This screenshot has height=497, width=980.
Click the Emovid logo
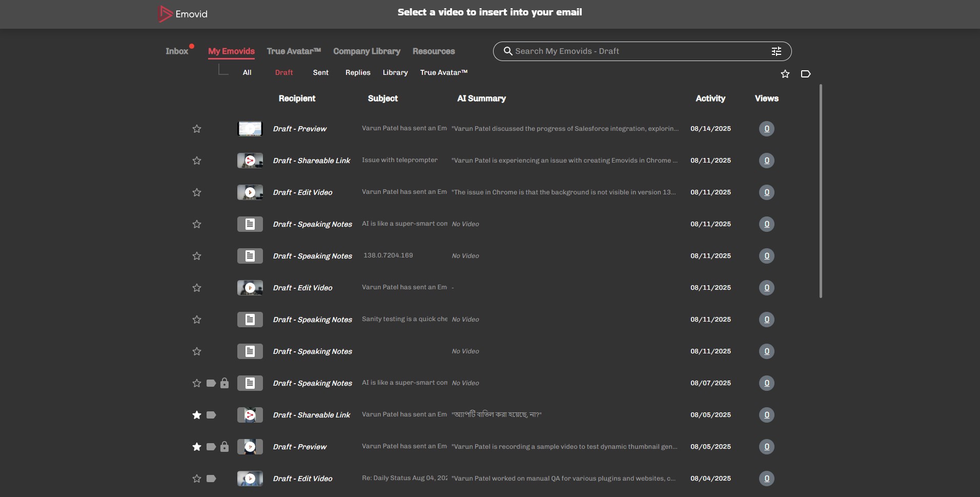183,14
